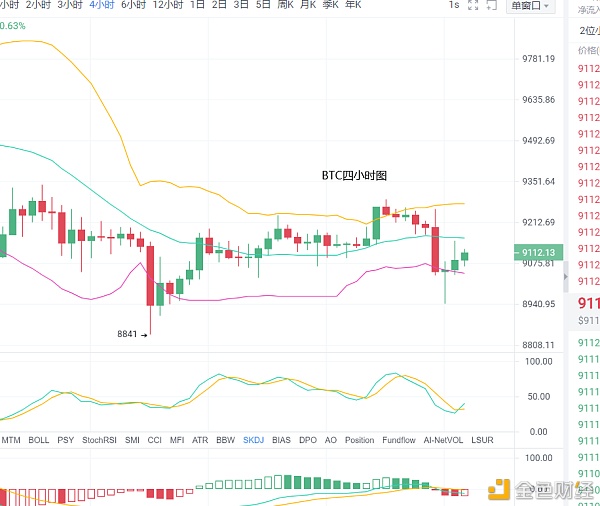The image size is (600, 506).
Task: Choose the 1日 chart interval
Action: tap(197, 5)
